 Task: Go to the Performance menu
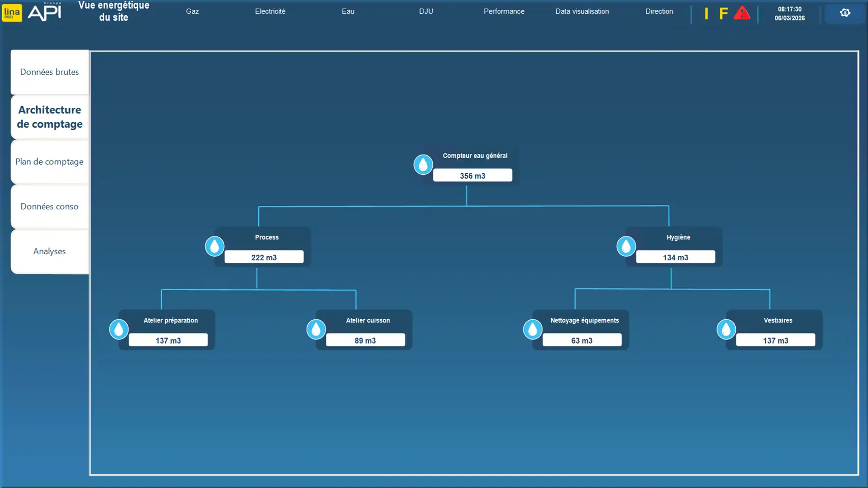[503, 11]
